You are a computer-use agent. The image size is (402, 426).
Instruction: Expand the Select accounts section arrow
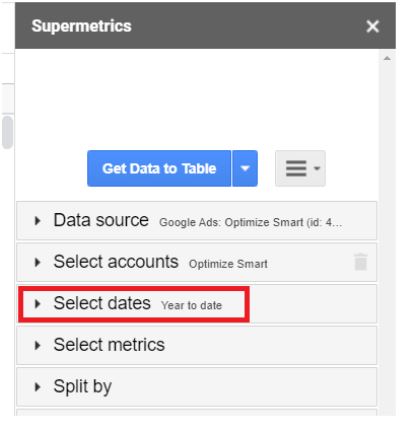37,262
